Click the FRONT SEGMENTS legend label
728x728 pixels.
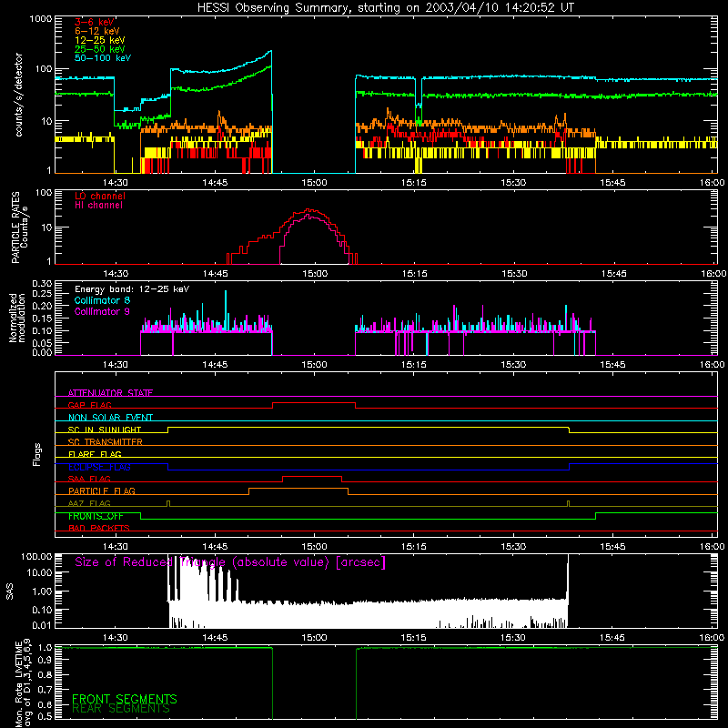125,699
